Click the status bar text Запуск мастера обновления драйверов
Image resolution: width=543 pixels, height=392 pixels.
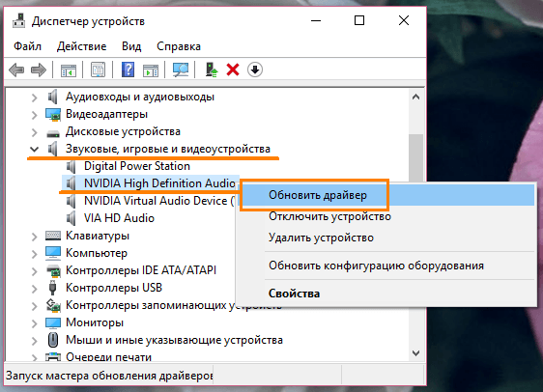tap(109, 376)
